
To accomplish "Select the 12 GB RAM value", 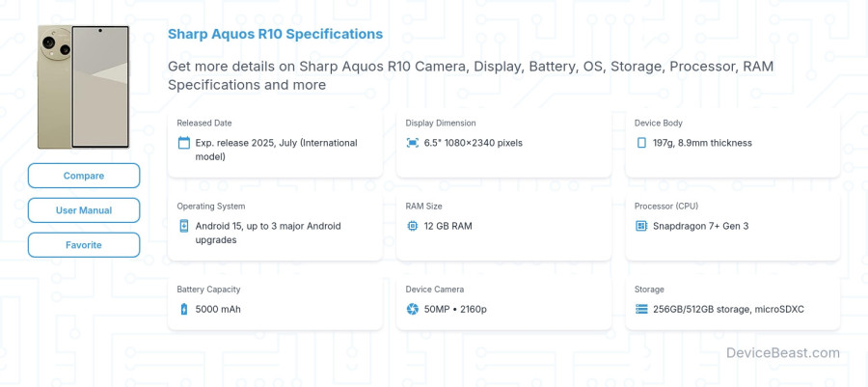I will click(x=448, y=226).
